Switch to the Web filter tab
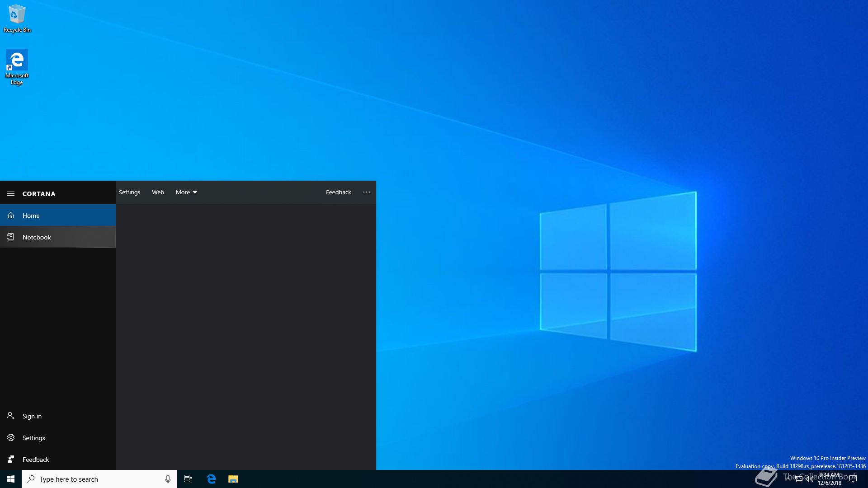This screenshot has width=868, height=488. (158, 192)
